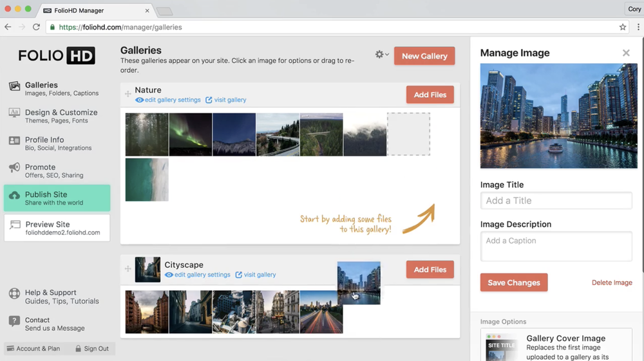Click Publish Site in sidebar
This screenshot has height=361, width=644.
tap(57, 198)
